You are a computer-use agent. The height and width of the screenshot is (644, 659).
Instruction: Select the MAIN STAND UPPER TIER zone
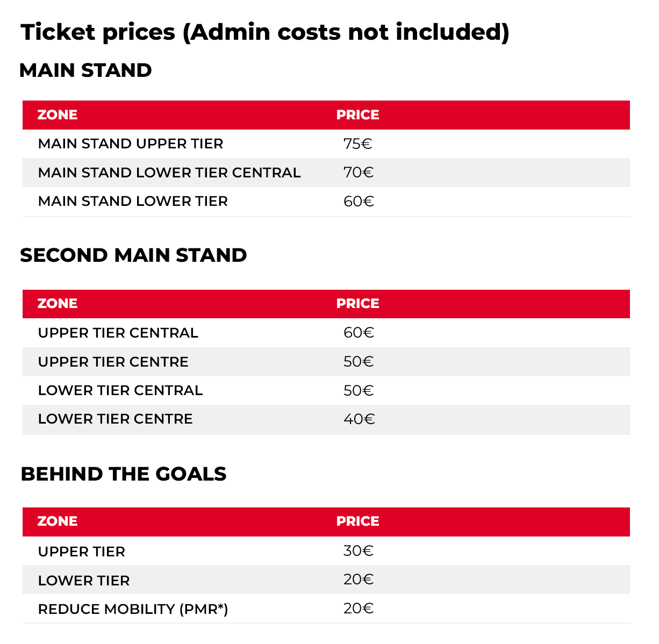pos(131,144)
